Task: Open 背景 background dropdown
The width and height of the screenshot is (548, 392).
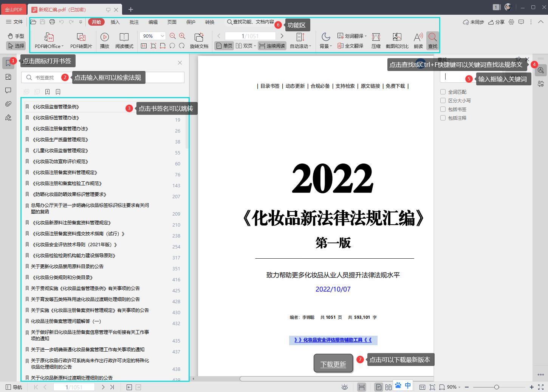Action: click(325, 40)
